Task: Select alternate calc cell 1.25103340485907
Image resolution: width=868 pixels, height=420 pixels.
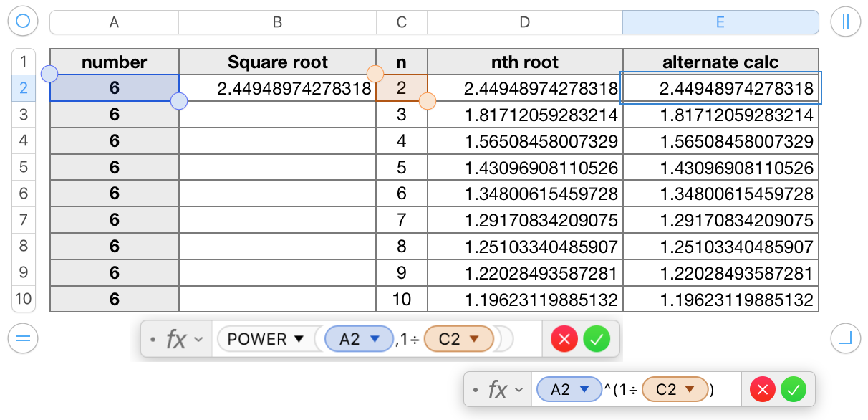Action: pos(720,247)
